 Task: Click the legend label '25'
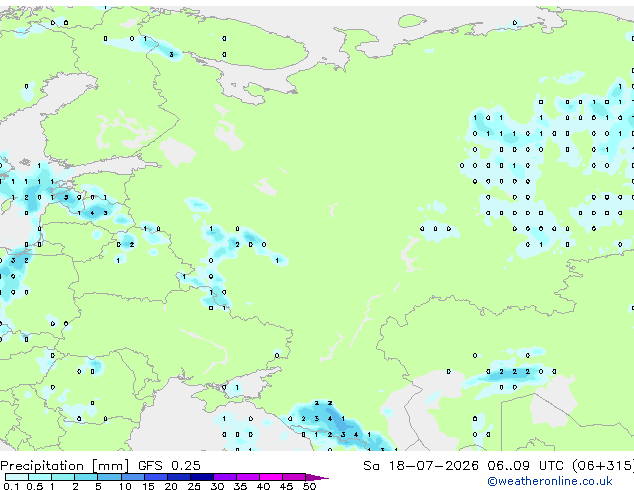(194, 486)
